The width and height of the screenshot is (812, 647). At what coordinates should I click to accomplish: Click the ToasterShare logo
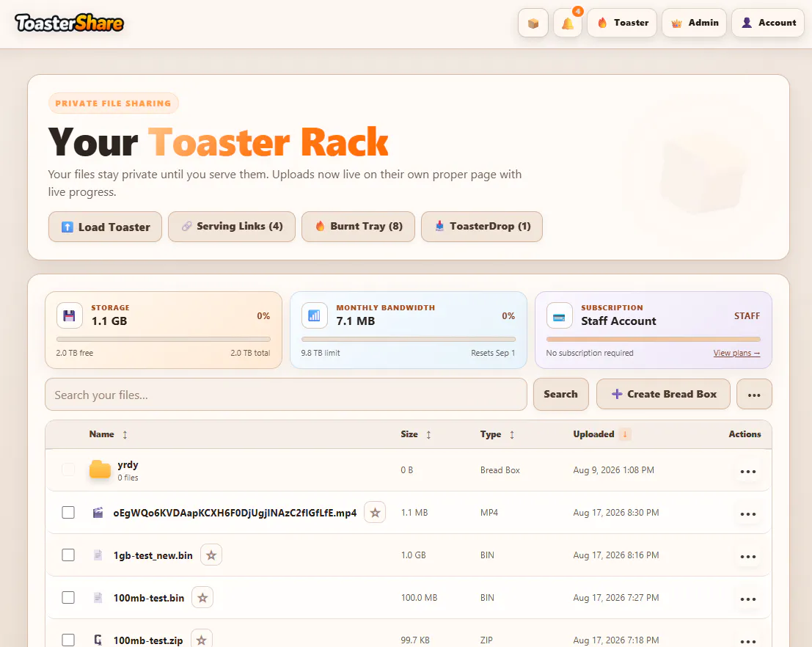(70, 23)
